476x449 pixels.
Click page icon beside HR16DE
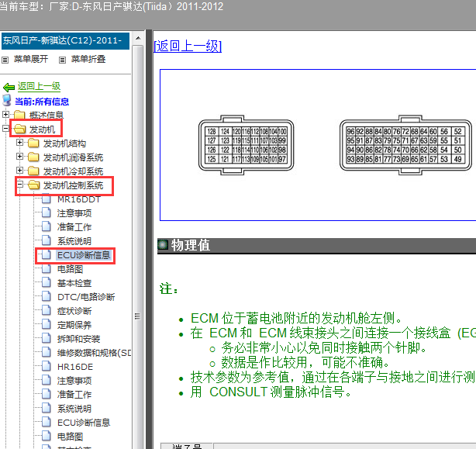47,366
